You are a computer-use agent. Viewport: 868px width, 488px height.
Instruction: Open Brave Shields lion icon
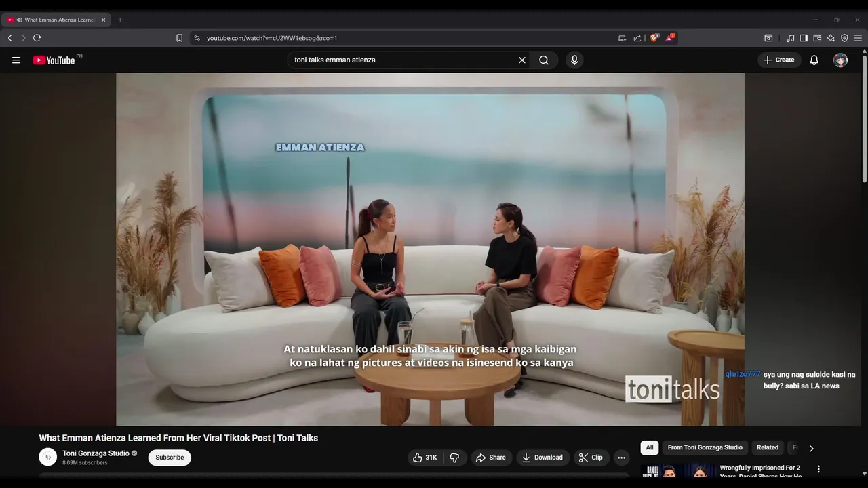pyautogui.click(x=654, y=38)
